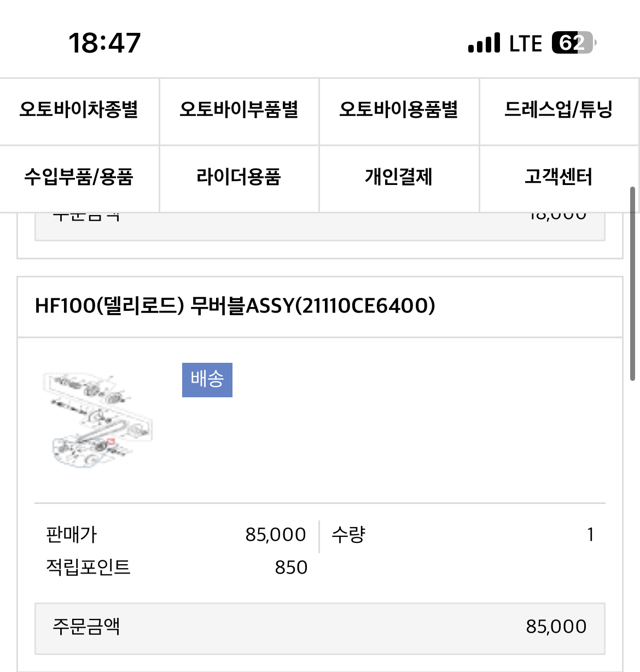
Task: Click the page scrollbar handle
Action: coord(632,283)
